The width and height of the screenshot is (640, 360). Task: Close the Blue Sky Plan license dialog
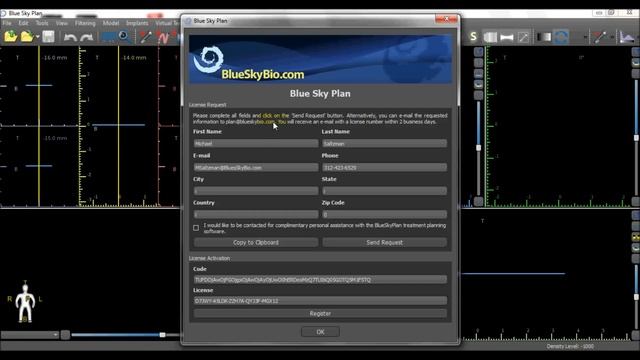446,19
